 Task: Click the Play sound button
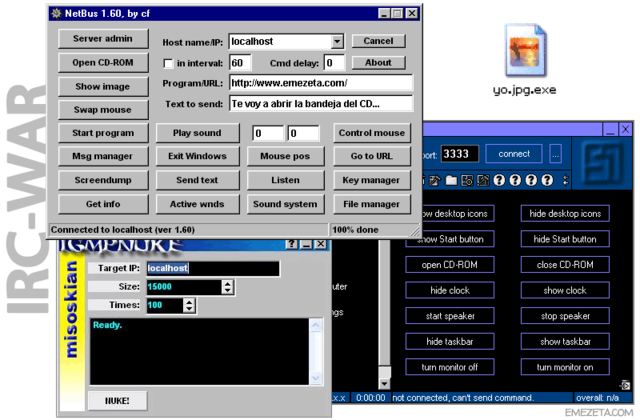tap(197, 133)
